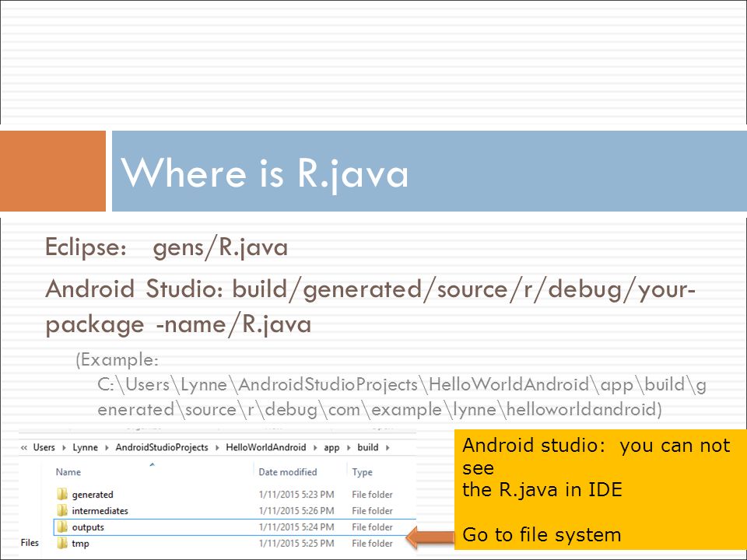Image resolution: width=747 pixels, height=560 pixels.
Task: Expand the arrow after Users in breadcrumb
Action: coord(64,448)
